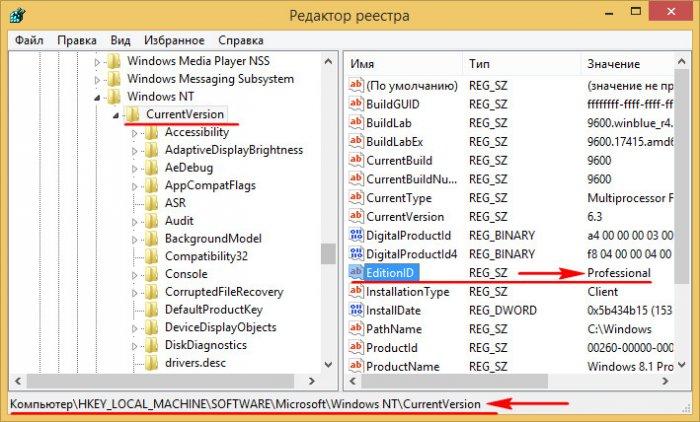Select the CurrentVersion folder icon

133,114
